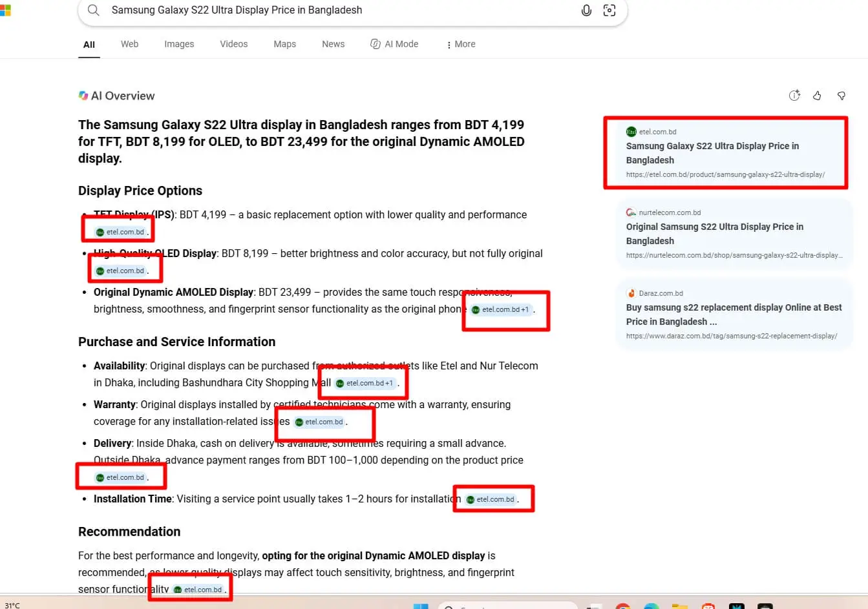Click the 31°C weather widget in taskbar
868x609 pixels.
[12, 605]
